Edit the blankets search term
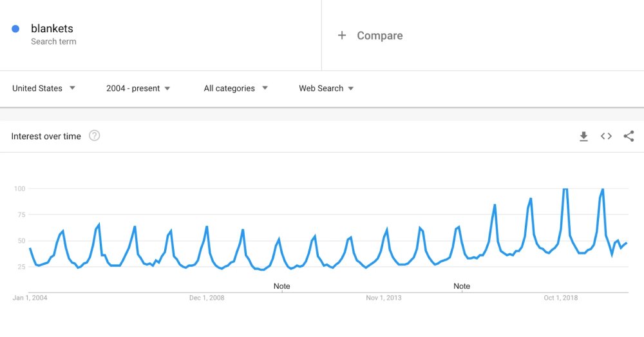The width and height of the screenshot is (644, 337). (52, 28)
